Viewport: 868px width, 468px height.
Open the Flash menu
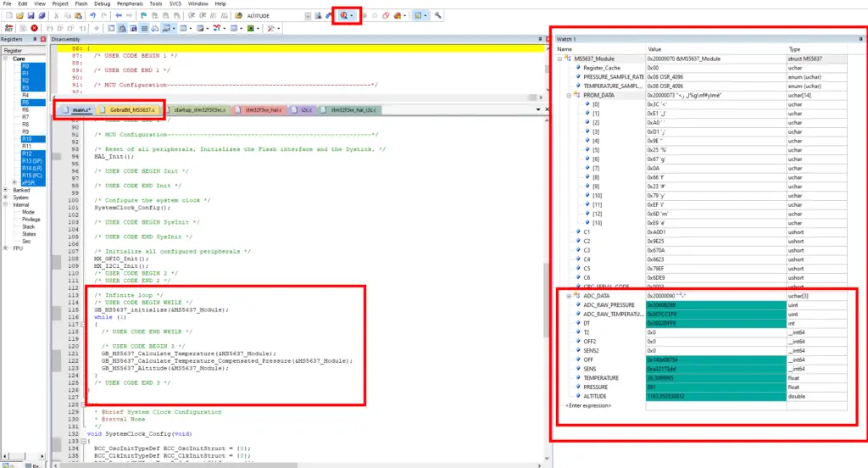point(81,3)
